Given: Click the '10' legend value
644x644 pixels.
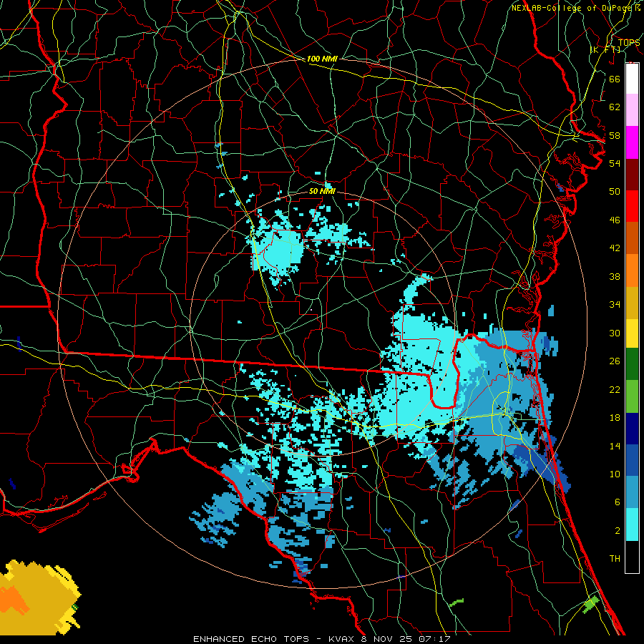Looking at the screenshot, I should click(615, 474).
